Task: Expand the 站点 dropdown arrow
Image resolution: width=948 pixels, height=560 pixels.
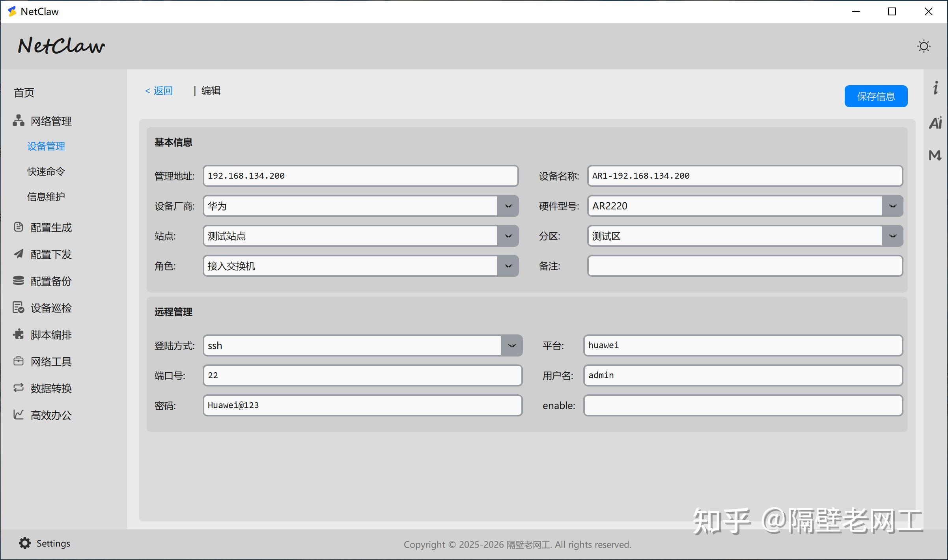Action: click(508, 236)
